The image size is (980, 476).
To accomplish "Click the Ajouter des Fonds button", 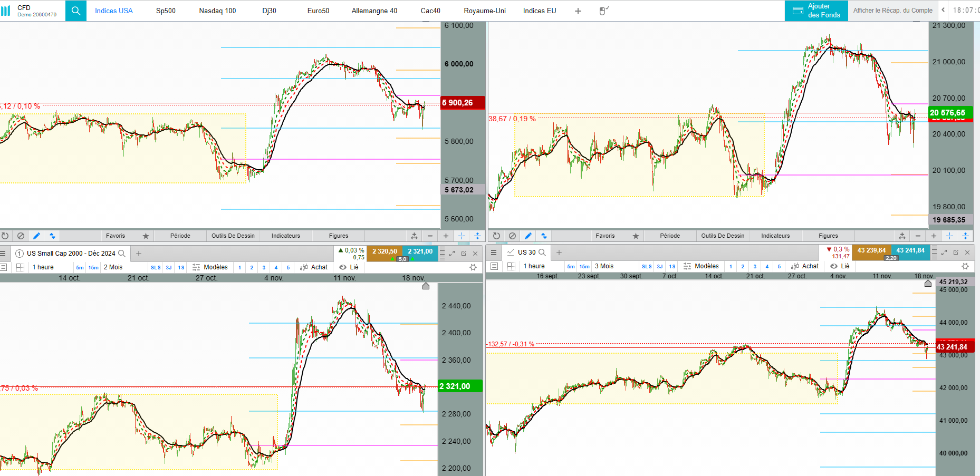I will point(816,11).
